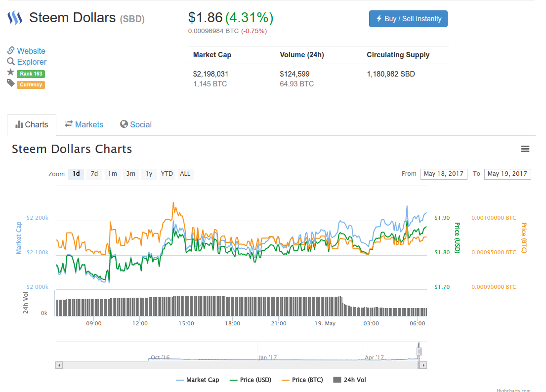Switch to the Social tab
The height and width of the screenshot is (392, 546).
pyautogui.click(x=136, y=124)
